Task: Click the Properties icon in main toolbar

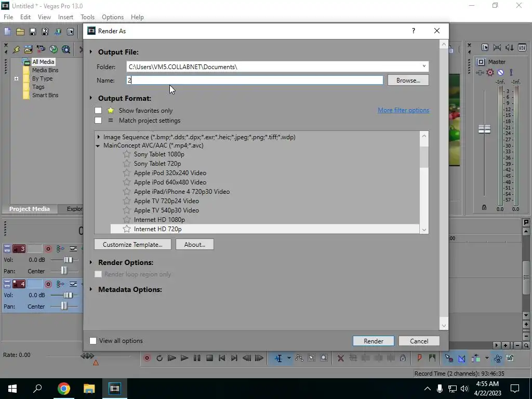Action: coord(70,32)
